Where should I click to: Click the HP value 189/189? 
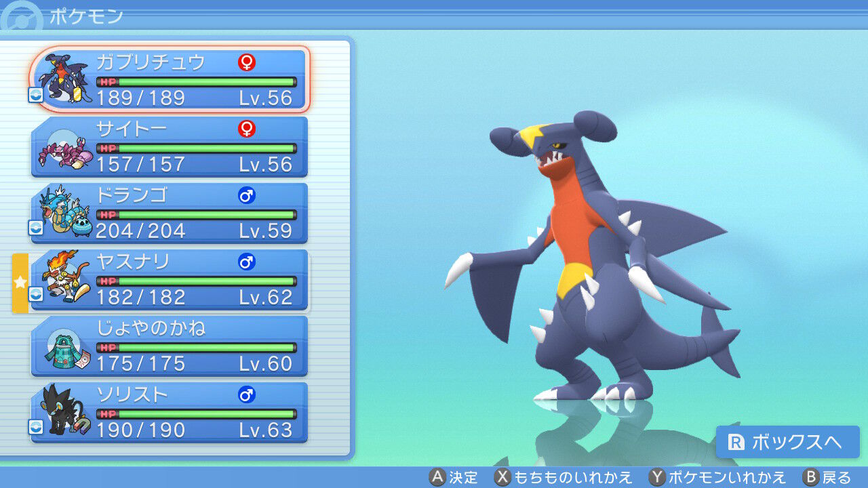[x=140, y=98]
